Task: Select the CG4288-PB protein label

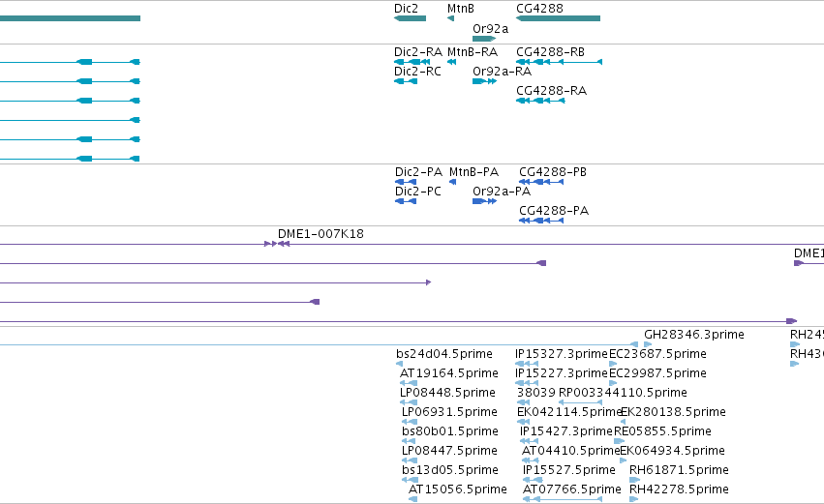Action: pos(553,172)
